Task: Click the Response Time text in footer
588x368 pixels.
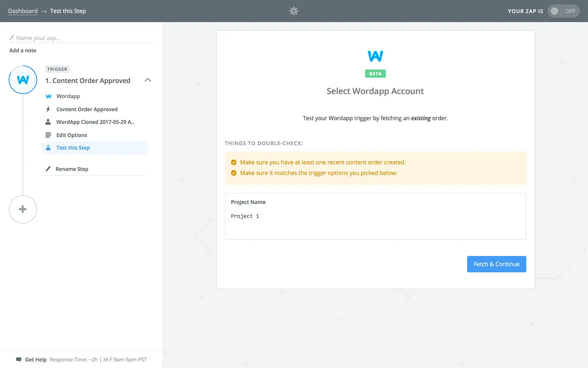Action: coord(98,360)
